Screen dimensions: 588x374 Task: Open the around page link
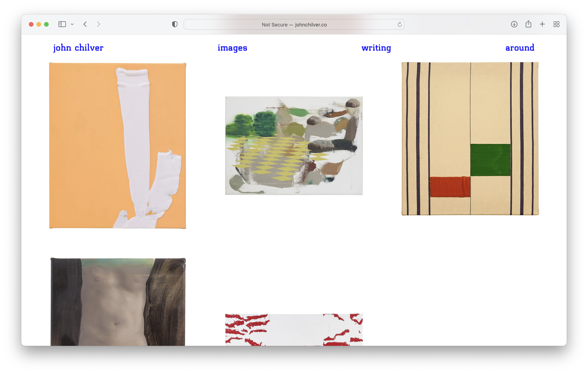click(520, 48)
